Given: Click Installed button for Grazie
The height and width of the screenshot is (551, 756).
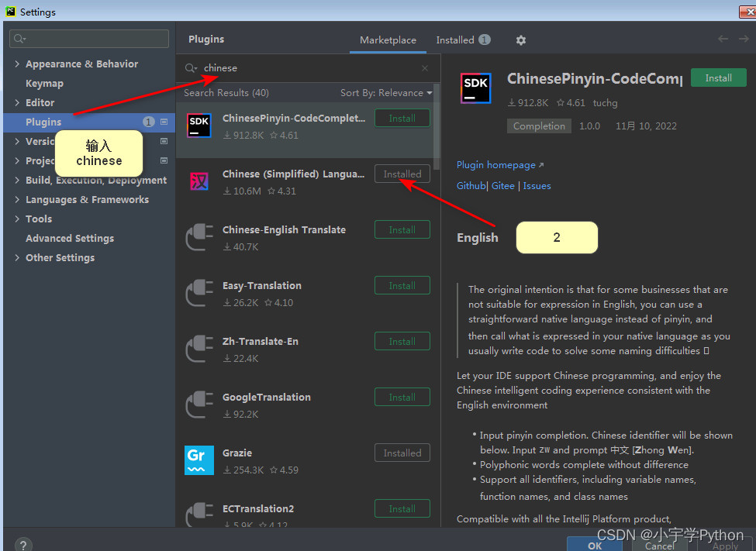Looking at the screenshot, I should click(402, 453).
